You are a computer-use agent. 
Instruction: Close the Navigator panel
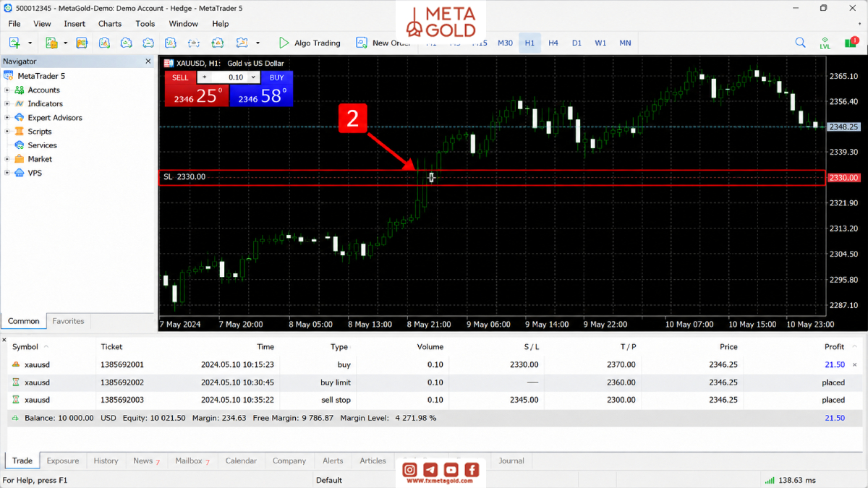pos(149,61)
